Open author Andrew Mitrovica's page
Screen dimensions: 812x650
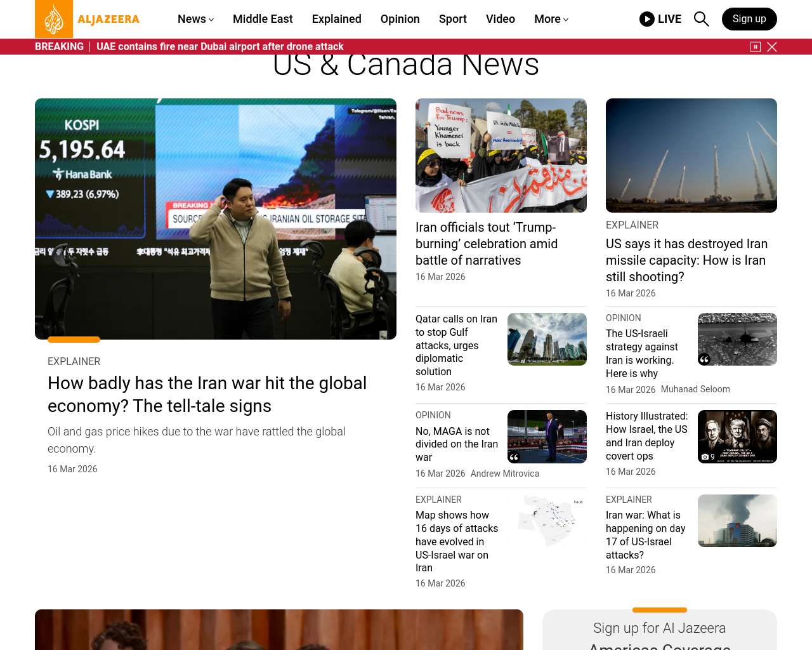tap(504, 474)
